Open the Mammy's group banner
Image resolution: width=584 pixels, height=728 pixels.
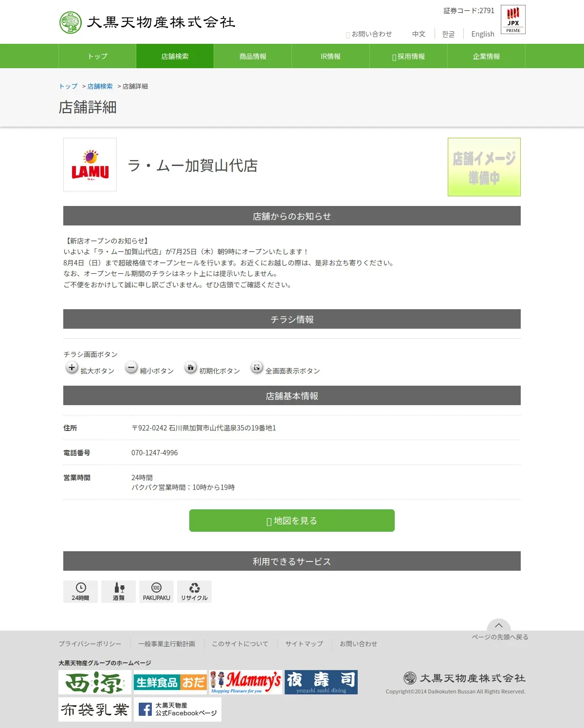(246, 682)
